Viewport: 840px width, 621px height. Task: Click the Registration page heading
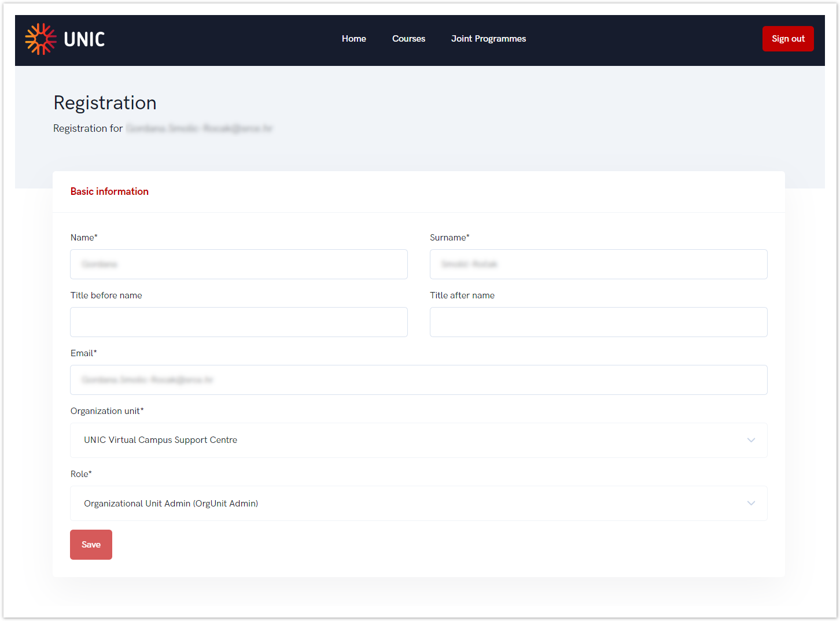[x=105, y=103]
